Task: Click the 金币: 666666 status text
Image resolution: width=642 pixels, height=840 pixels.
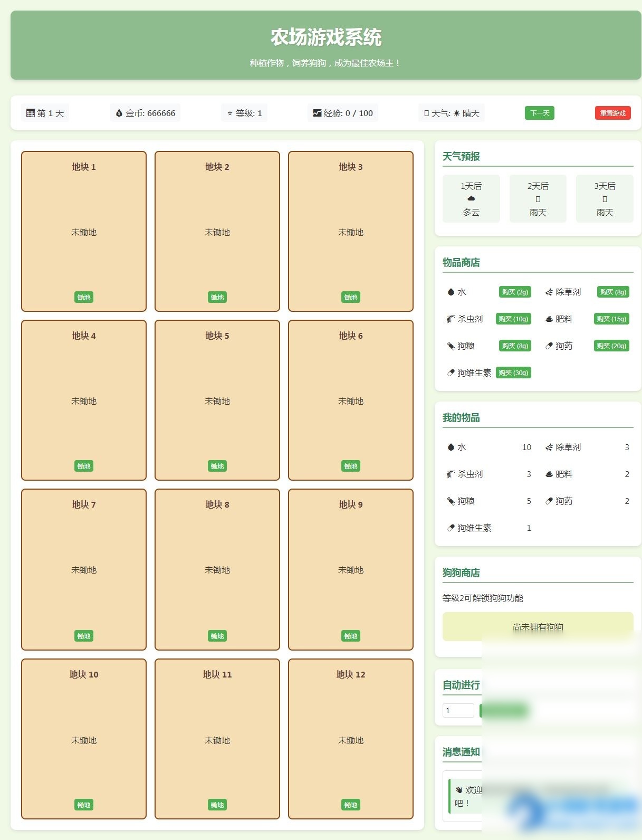Action: coord(150,113)
